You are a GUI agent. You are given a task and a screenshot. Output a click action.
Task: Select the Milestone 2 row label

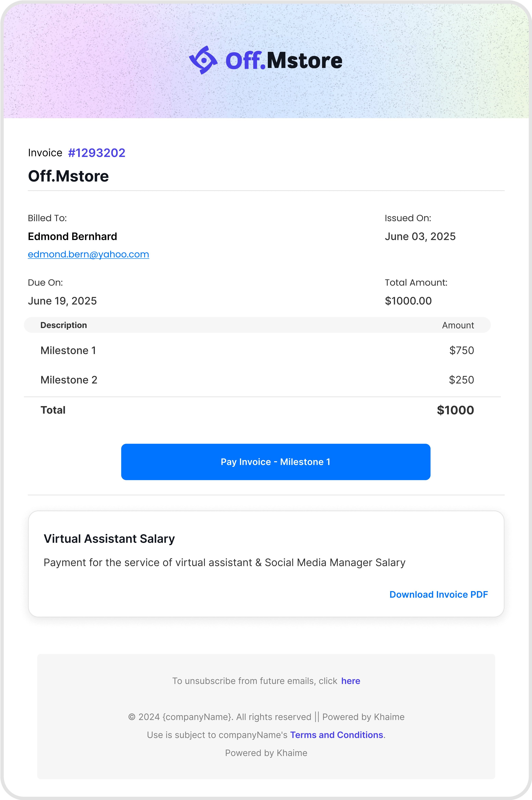(69, 380)
